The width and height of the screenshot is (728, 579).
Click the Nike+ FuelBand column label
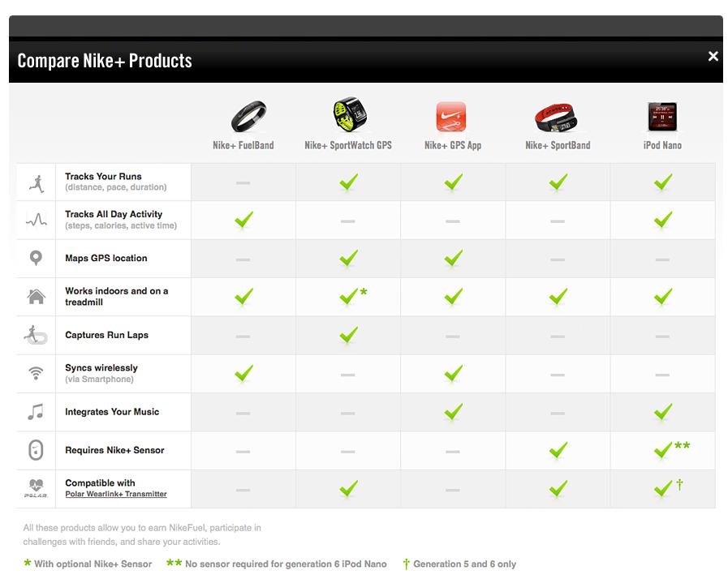point(243,146)
